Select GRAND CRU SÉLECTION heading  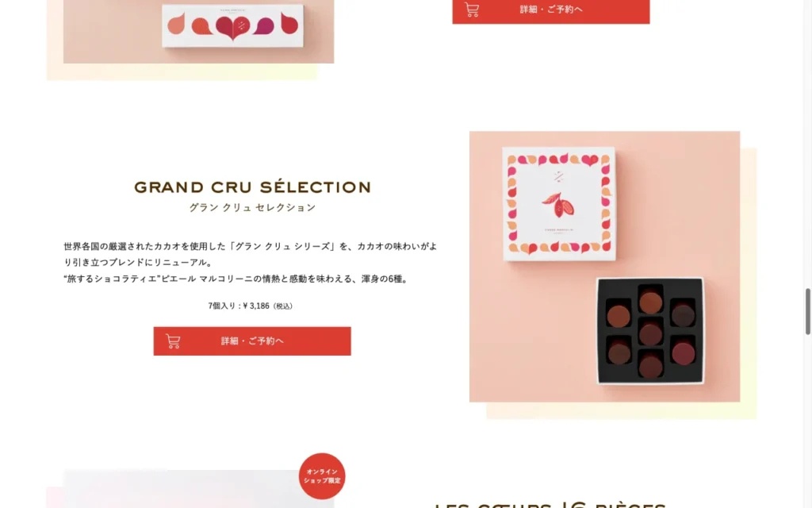(252, 187)
